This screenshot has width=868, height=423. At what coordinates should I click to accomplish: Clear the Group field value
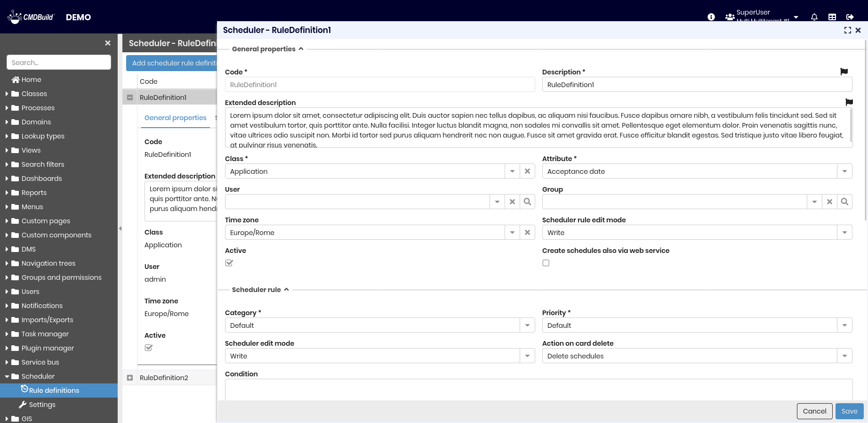click(x=829, y=202)
